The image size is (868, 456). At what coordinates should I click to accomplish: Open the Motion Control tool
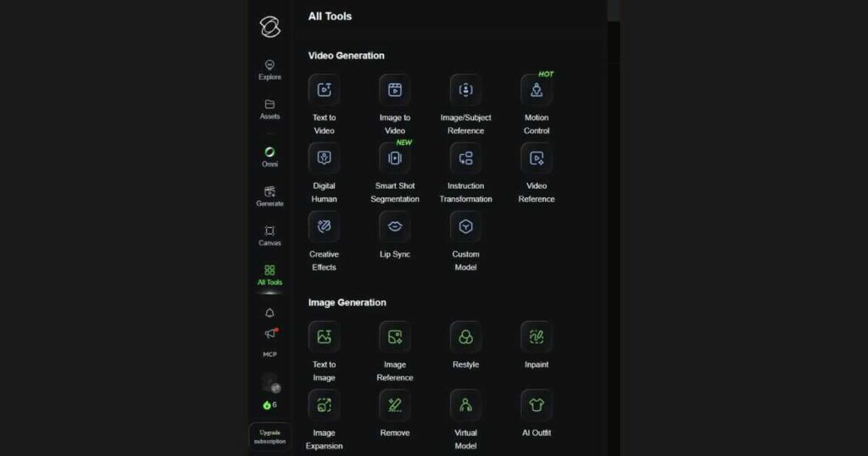point(537,104)
